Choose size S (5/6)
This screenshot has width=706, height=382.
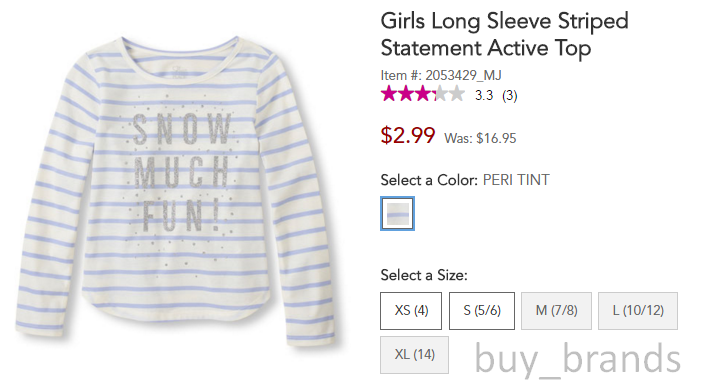482,311
